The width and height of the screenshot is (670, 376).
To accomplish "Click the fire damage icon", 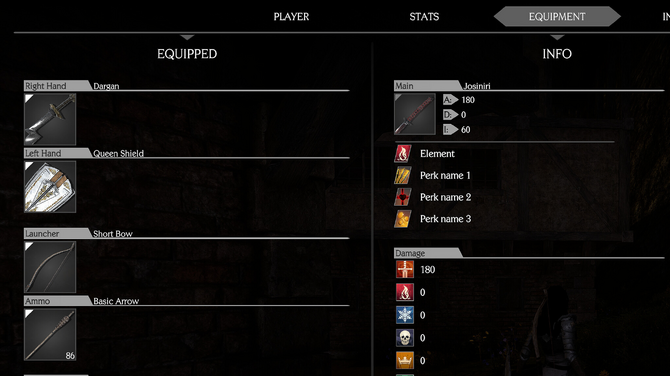I will click(405, 292).
